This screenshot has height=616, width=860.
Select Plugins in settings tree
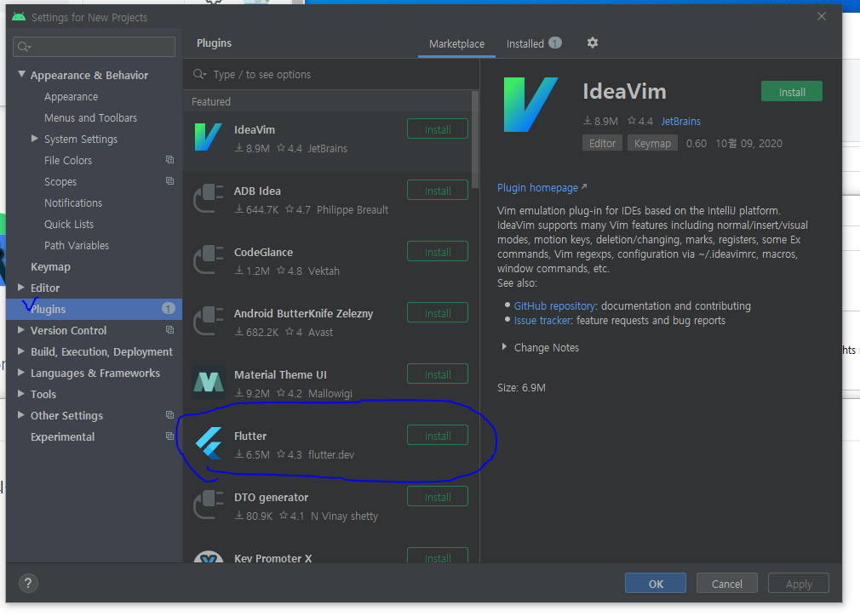[95, 309]
